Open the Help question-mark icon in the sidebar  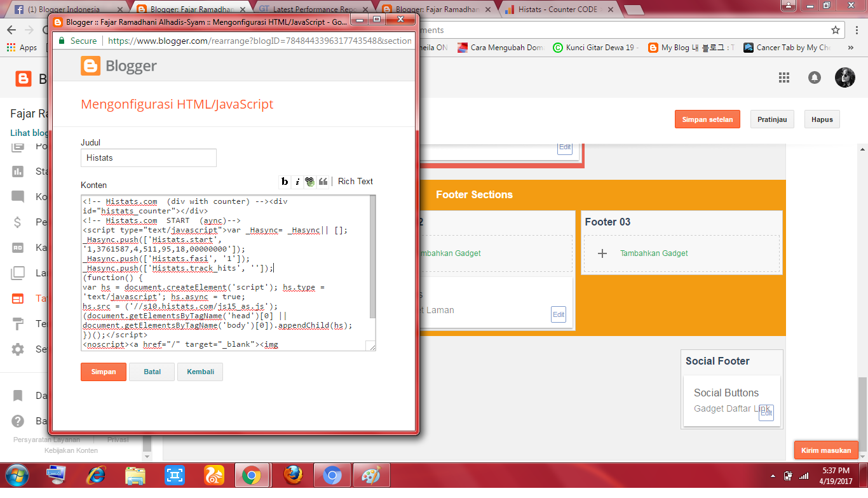coord(18,421)
